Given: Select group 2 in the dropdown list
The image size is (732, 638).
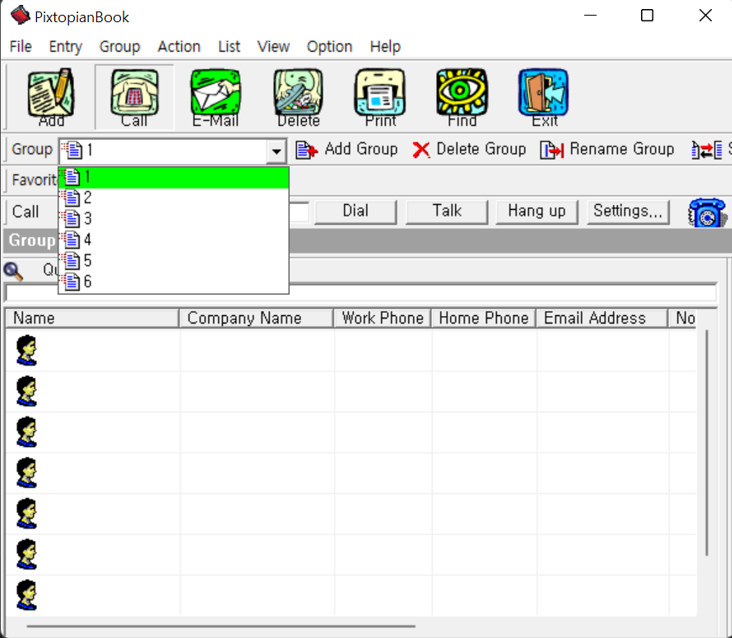Looking at the screenshot, I should 174,198.
